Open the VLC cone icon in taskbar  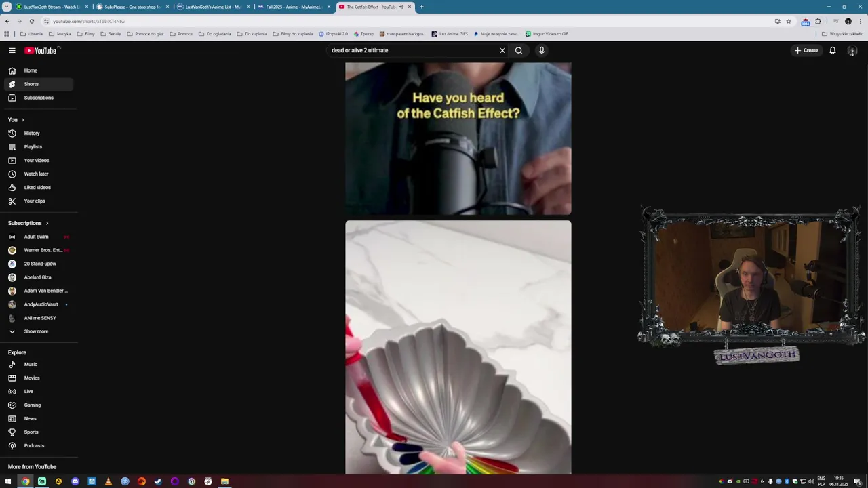[x=108, y=481]
